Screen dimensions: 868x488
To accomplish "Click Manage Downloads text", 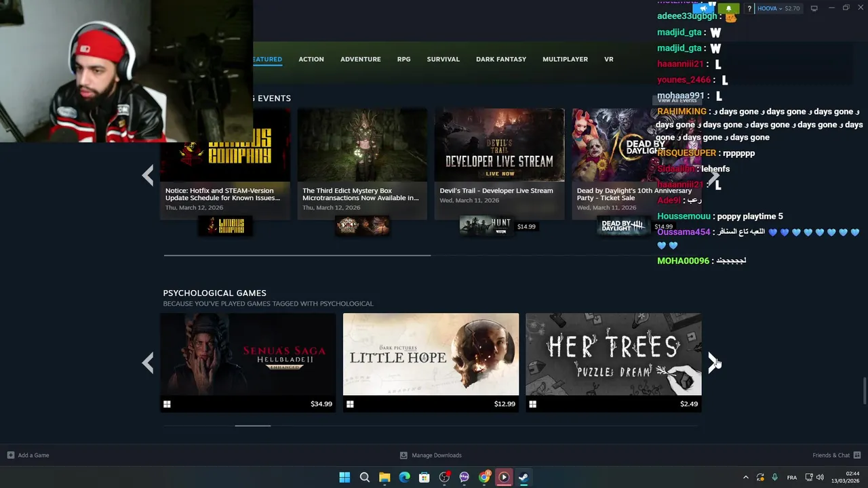I will pos(437,455).
